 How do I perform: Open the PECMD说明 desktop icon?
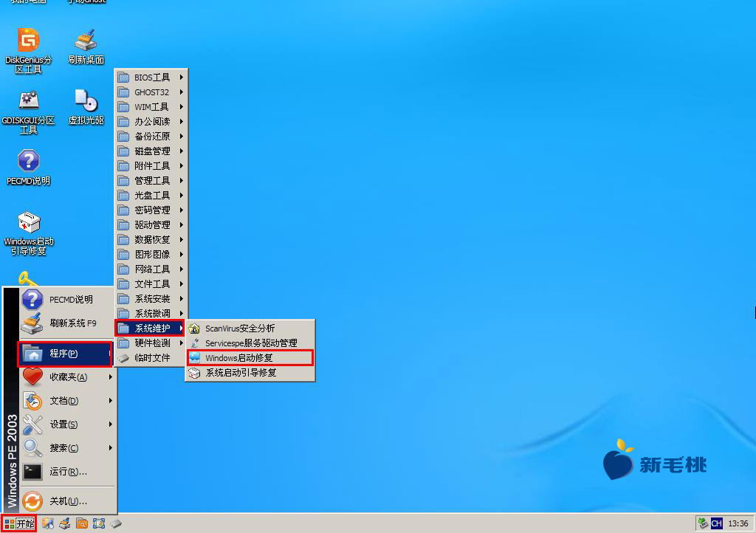(29, 168)
